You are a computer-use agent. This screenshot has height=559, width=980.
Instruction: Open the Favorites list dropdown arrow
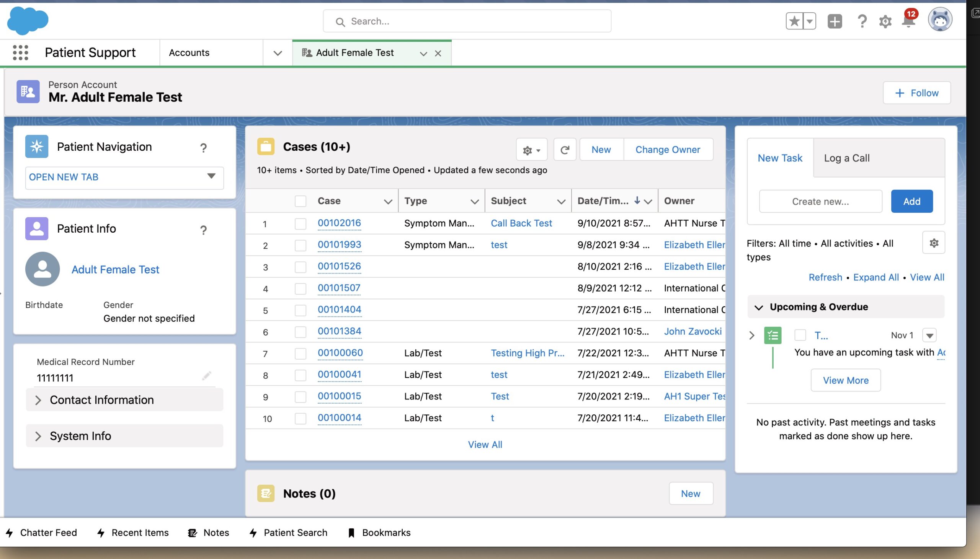[x=809, y=21]
